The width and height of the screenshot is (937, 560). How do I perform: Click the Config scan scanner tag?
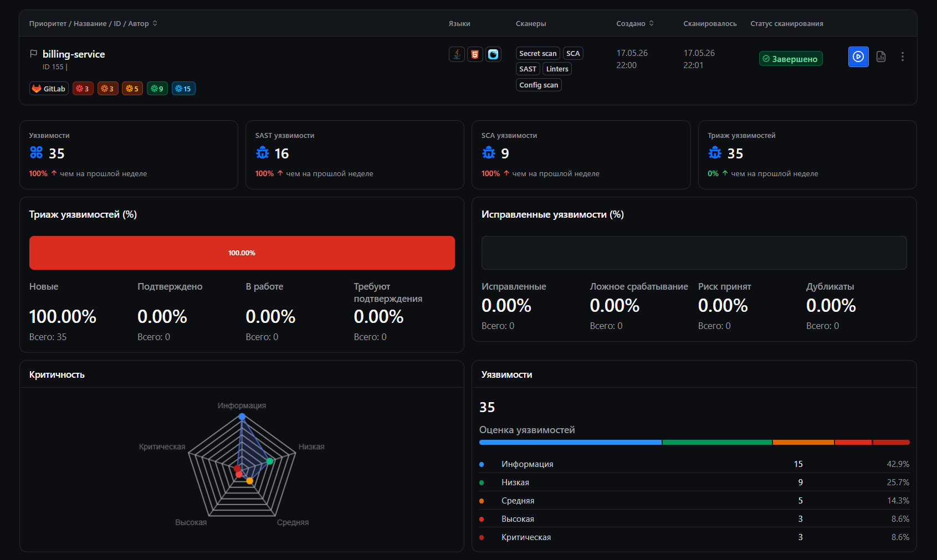pos(539,85)
